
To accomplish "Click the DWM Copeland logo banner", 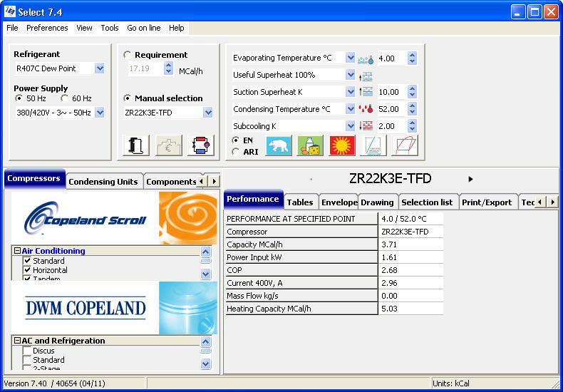I will [x=114, y=308].
